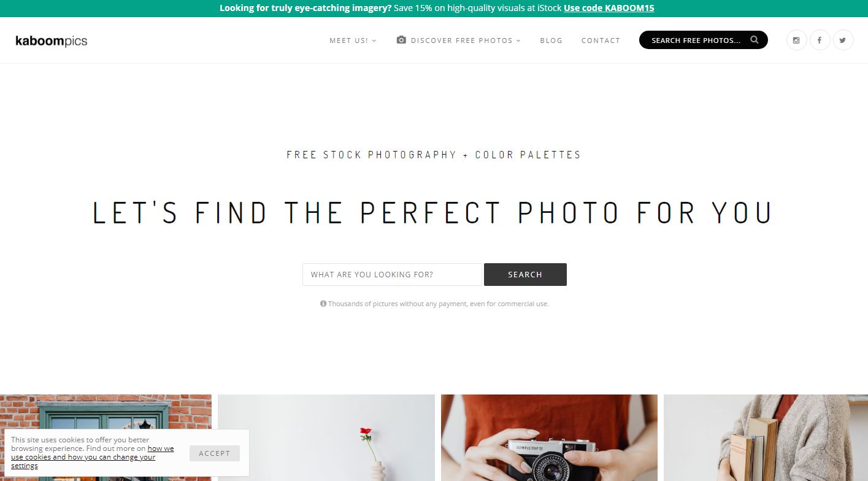
Task: Open the Blog menu item
Action: point(551,40)
